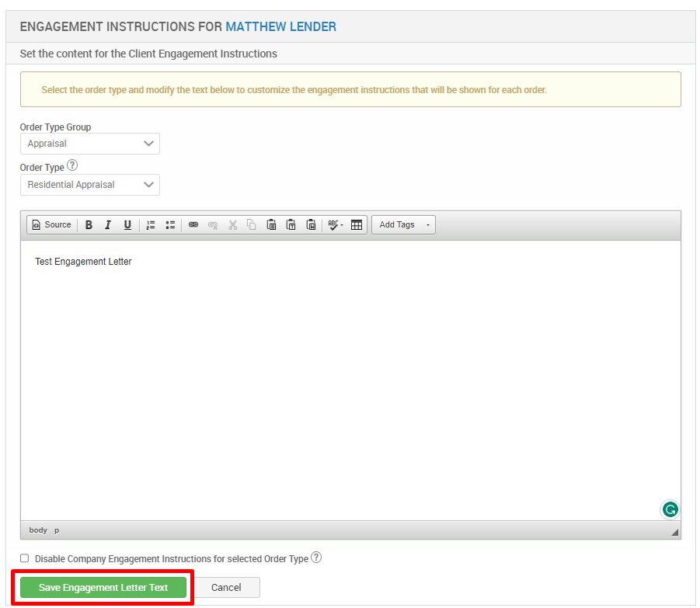Open the Order Type dropdown
This screenshot has height=608, width=700.
(89, 185)
